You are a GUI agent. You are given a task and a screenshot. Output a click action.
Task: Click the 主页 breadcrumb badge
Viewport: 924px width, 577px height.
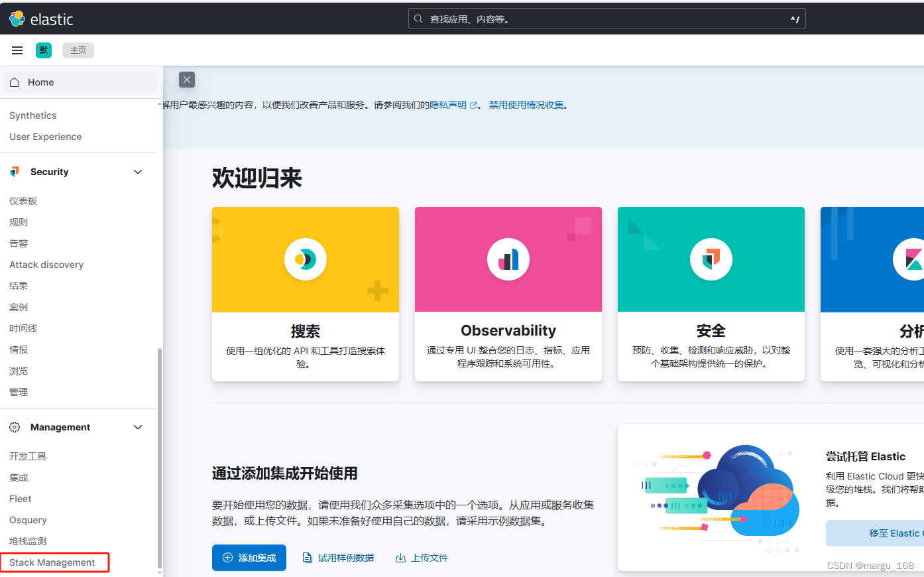(x=78, y=50)
